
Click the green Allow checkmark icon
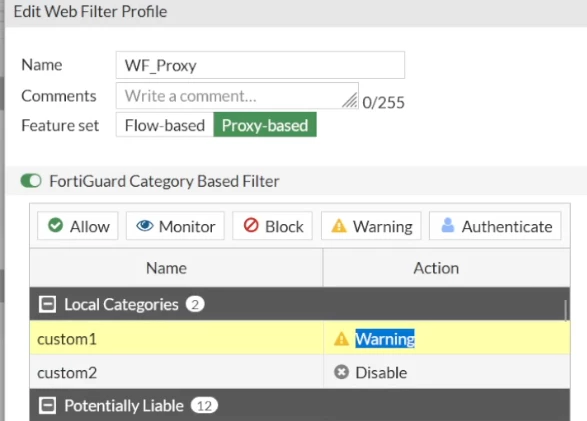coord(55,226)
